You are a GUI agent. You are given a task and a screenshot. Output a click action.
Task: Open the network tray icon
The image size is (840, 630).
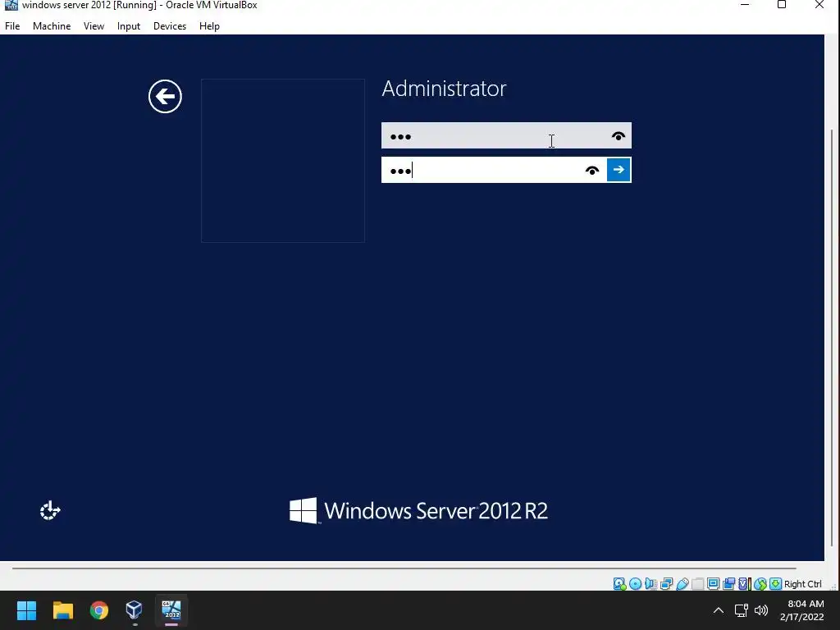click(742, 610)
